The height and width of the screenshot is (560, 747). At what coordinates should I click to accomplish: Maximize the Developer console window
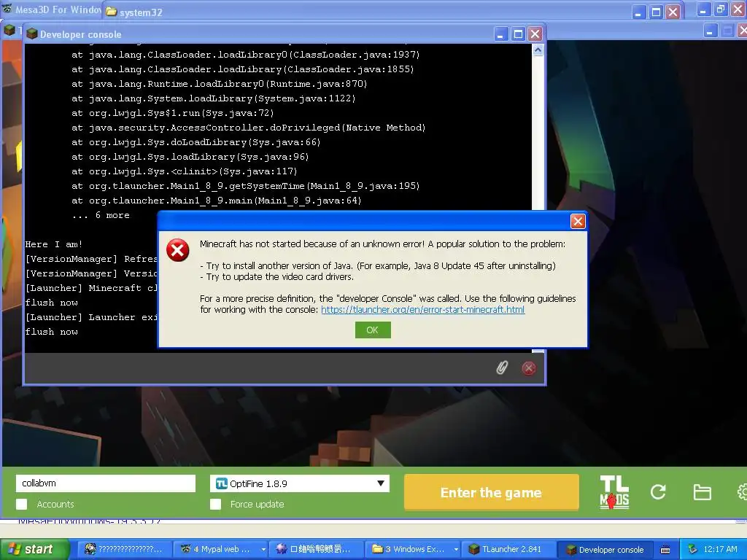tap(518, 34)
